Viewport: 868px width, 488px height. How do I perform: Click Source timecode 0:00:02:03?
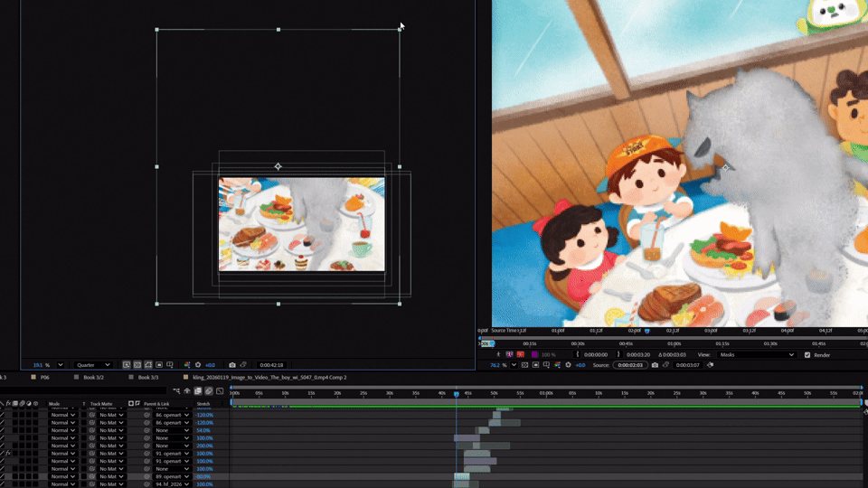point(630,365)
